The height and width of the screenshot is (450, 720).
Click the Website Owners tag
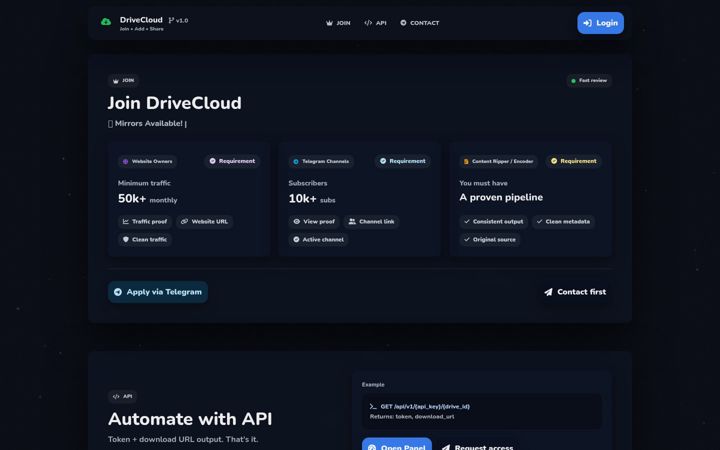click(147, 161)
